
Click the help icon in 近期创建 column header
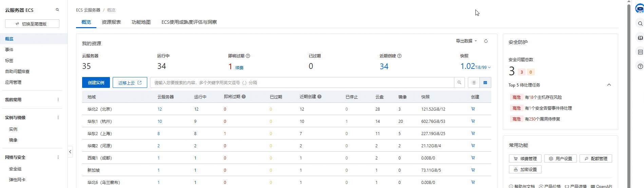pyautogui.click(x=319, y=97)
